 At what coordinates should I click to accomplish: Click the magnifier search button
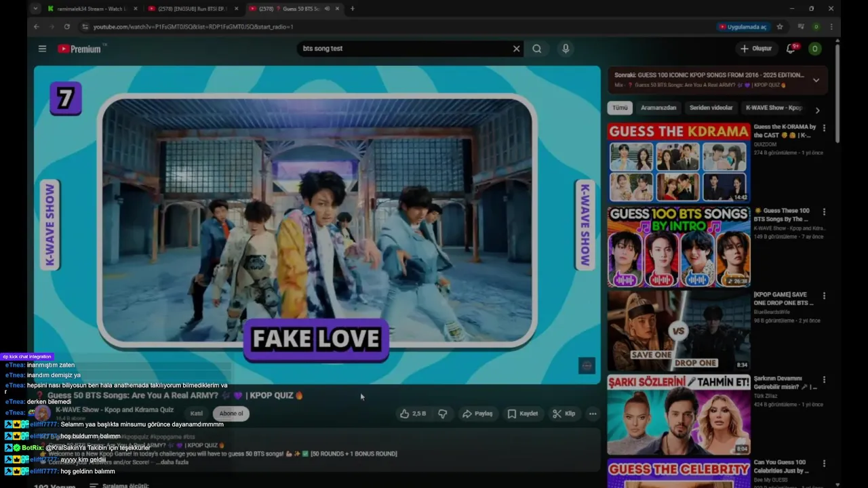point(537,49)
